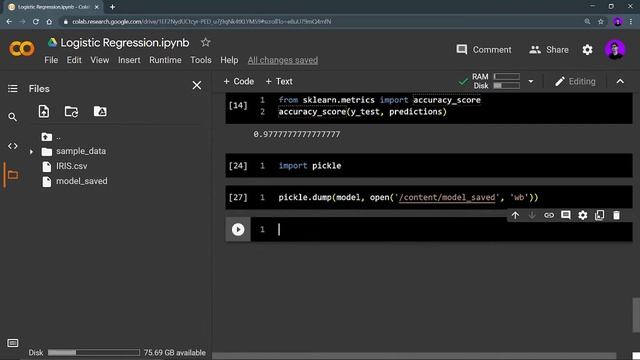Image resolution: width=640 pixels, height=360 pixels.
Task: Refresh the file browser
Action: pos(71,111)
